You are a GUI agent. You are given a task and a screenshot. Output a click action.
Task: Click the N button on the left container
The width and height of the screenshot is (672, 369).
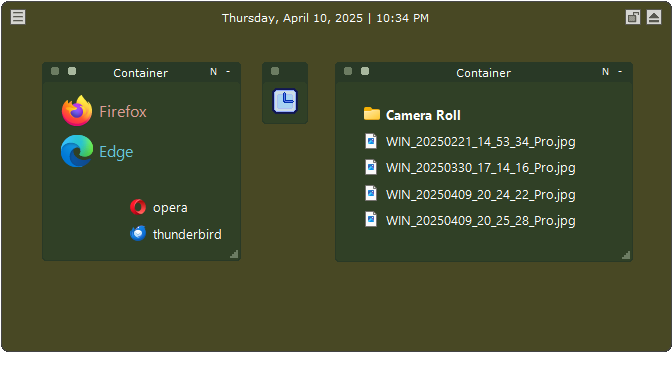click(x=213, y=72)
